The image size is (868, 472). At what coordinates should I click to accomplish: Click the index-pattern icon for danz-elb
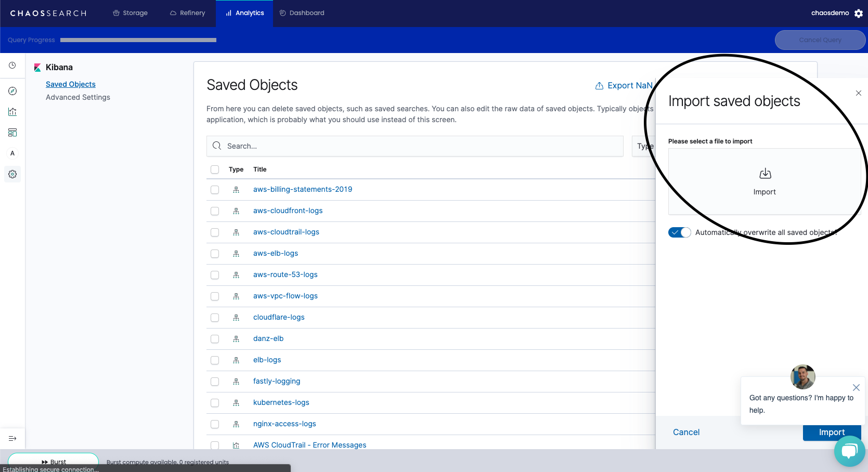[x=236, y=339]
